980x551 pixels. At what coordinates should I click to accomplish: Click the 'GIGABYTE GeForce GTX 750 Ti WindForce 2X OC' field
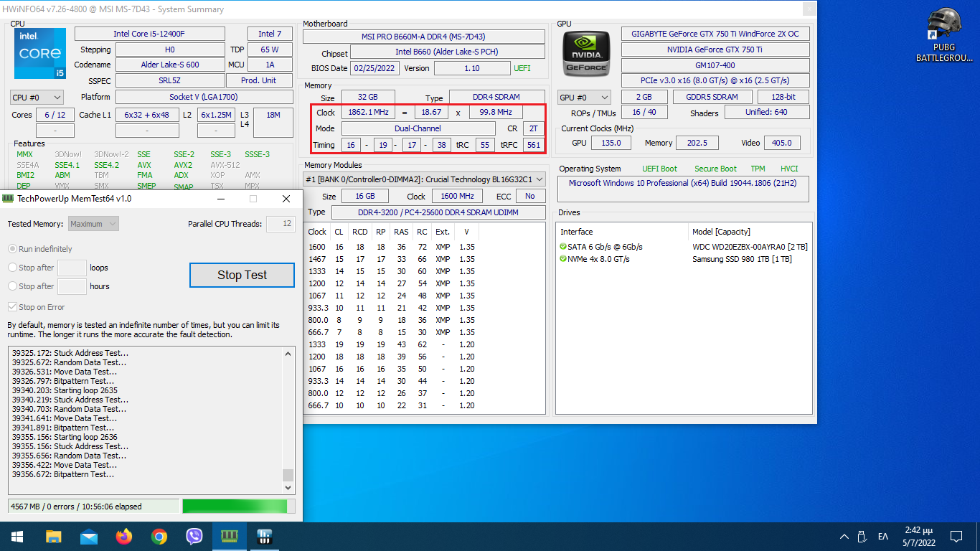(x=715, y=34)
